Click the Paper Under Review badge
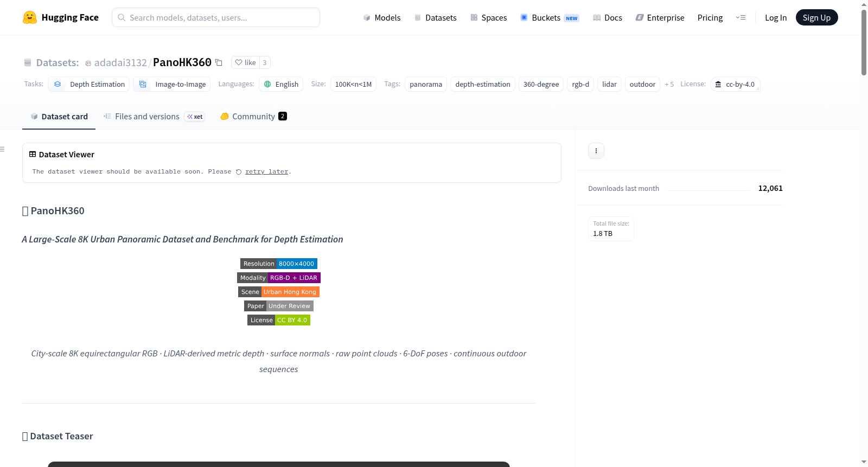 pyautogui.click(x=279, y=306)
